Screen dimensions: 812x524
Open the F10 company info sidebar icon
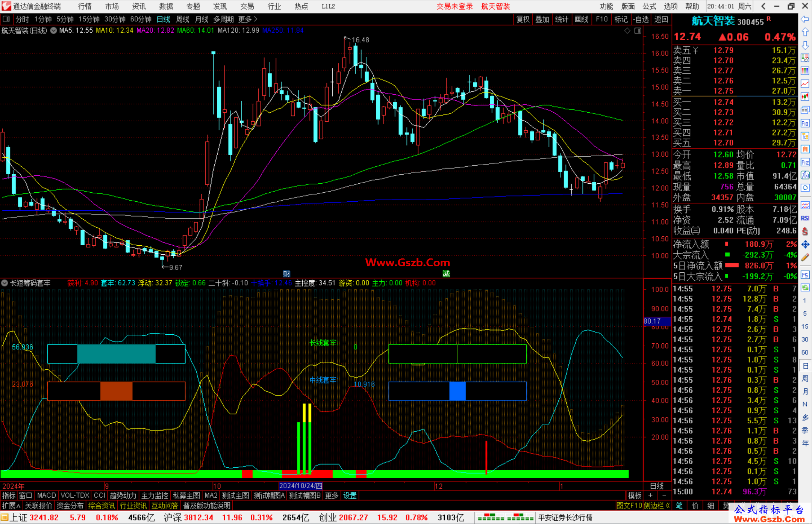click(805, 123)
